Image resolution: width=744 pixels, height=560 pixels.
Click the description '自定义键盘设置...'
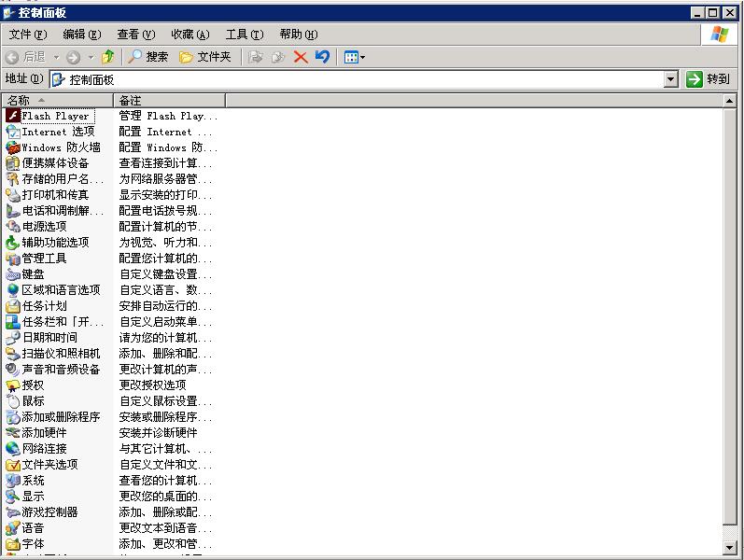tap(165, 274)
